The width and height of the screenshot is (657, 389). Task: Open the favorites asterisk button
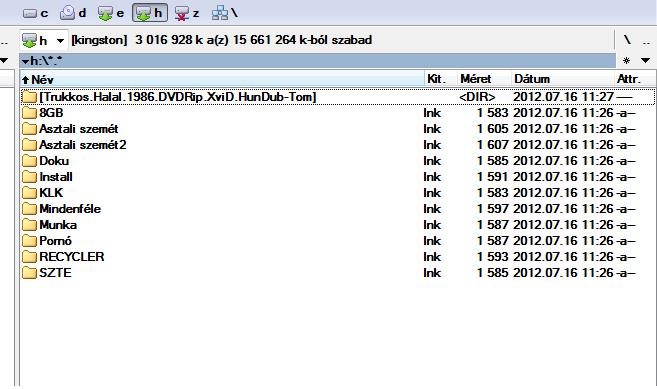click(626, 61)
